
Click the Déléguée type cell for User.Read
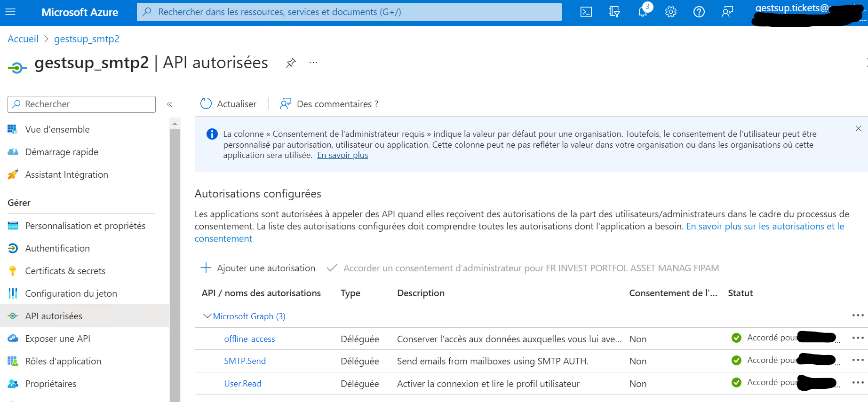[360, 384]
